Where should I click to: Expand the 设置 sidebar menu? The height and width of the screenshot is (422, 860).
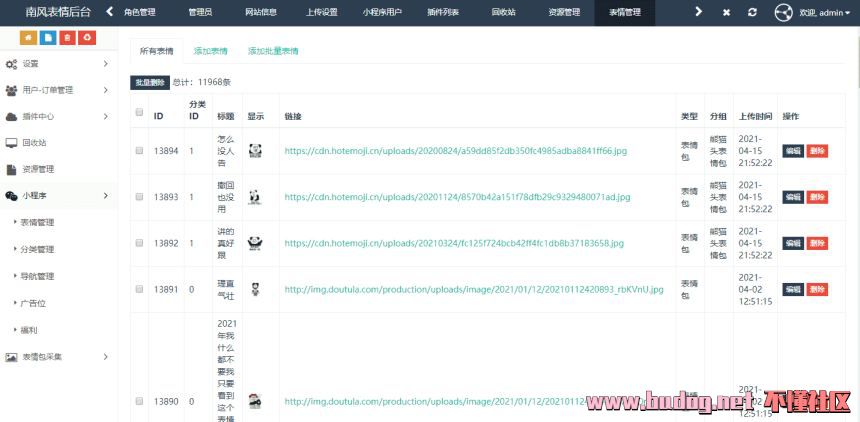tap(58, 64)
